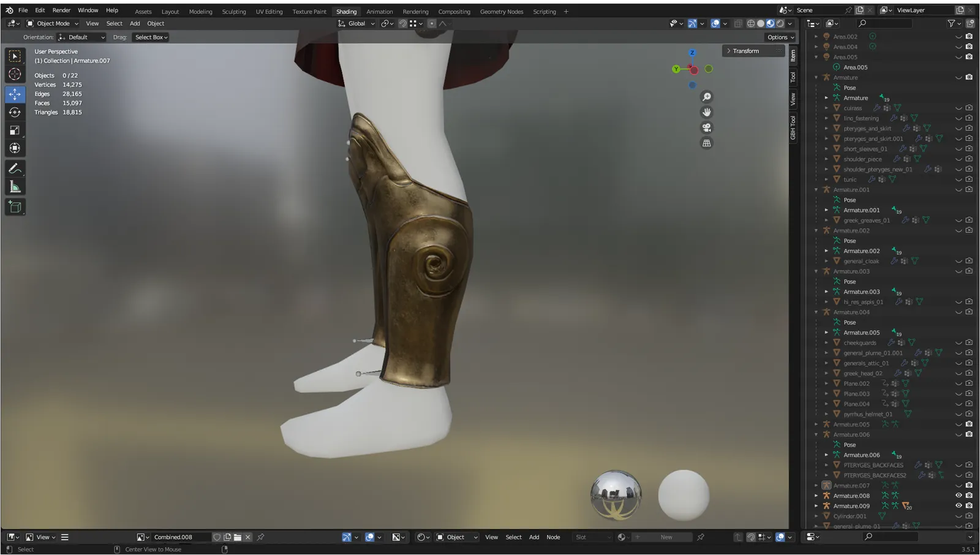Switch to the Geometry Nodes workspace tab
Viewport: 980px width, 555px height.
pyautogui.click(x=502, y=12)
